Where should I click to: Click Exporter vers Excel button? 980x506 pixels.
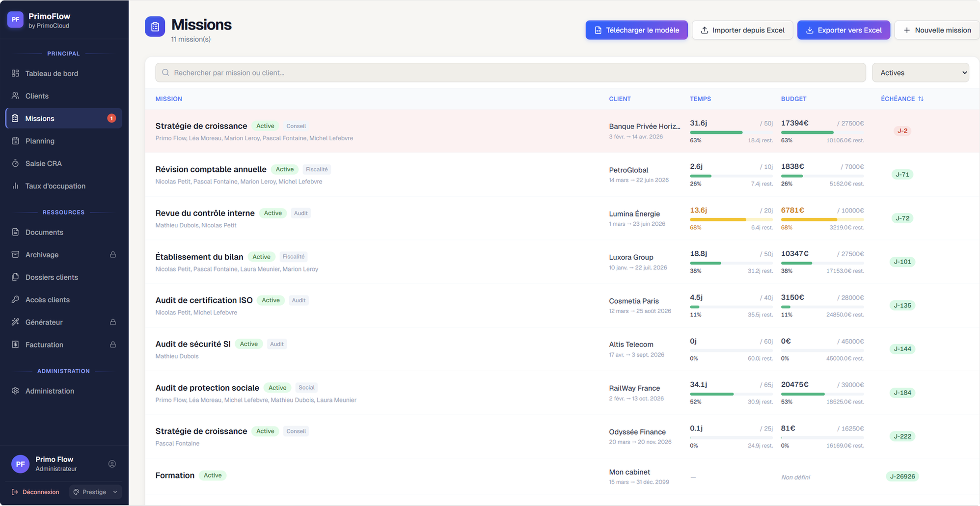[x=844, y=30]
